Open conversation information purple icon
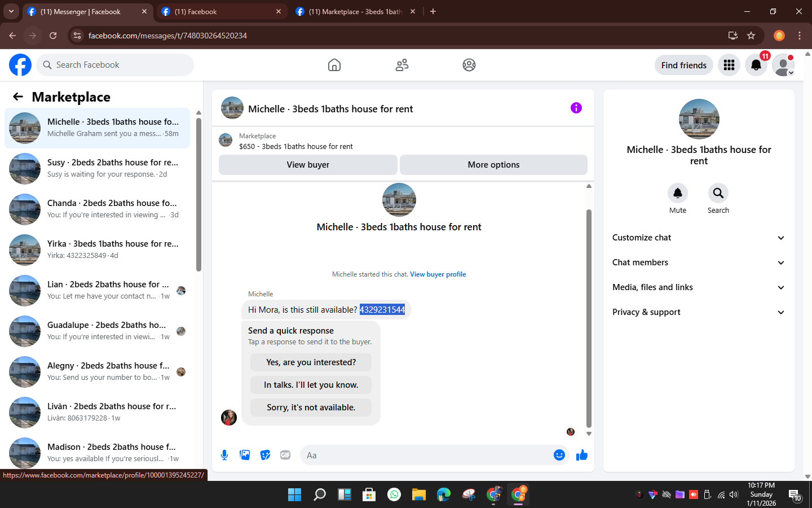Viewport: 812px width, 508px height. pos(576,108)
